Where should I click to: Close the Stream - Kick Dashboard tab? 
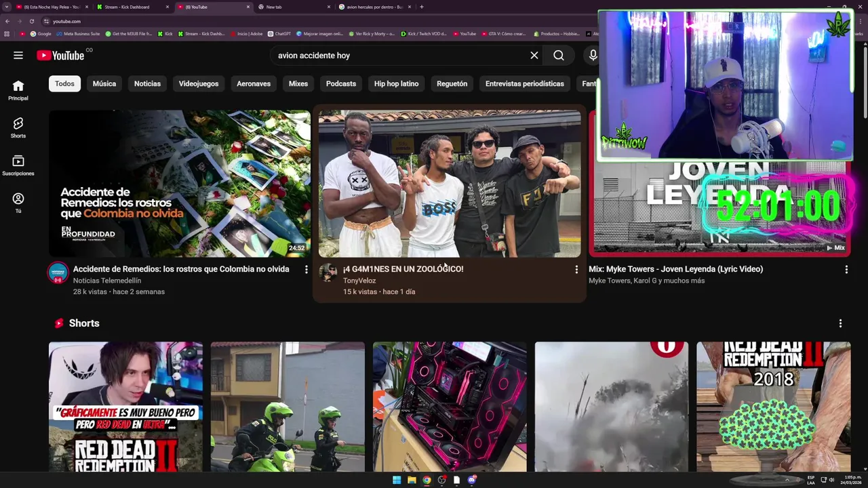tap(167, 7)
